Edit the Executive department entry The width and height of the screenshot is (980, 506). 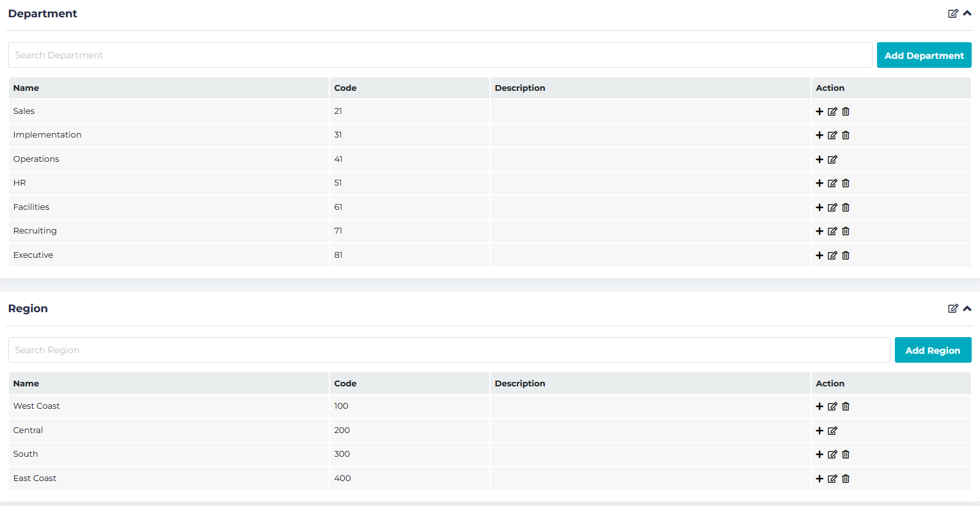(x=832, y=255)
